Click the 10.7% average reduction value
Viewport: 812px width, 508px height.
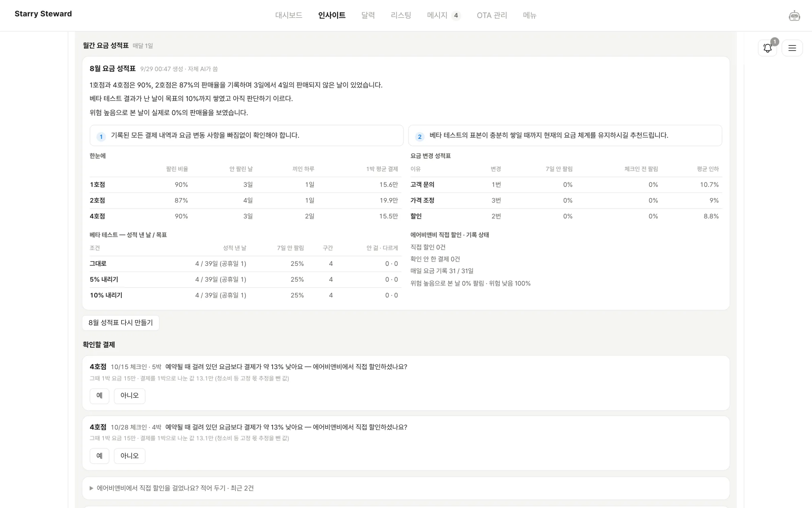(709, 185)
